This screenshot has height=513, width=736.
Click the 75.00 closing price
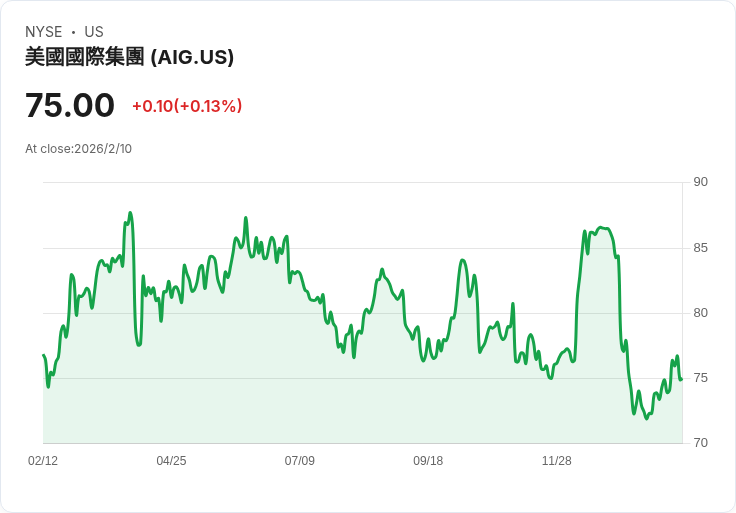point(70,105)
